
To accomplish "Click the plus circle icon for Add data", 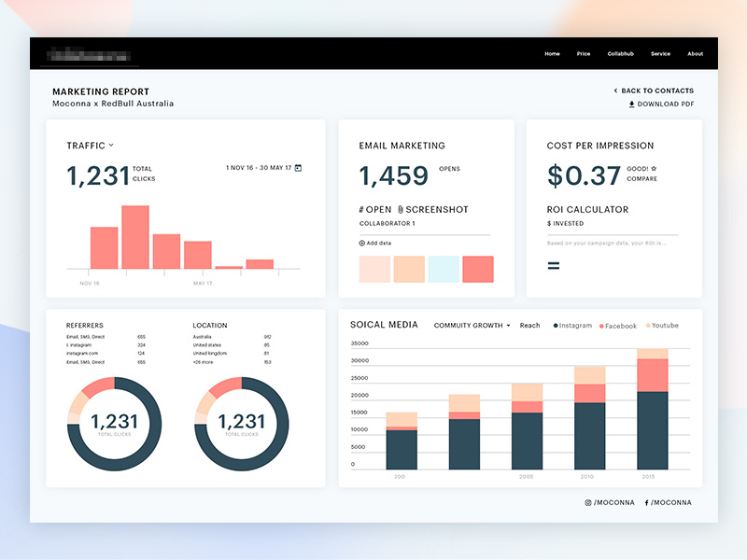I will [361, 243].
